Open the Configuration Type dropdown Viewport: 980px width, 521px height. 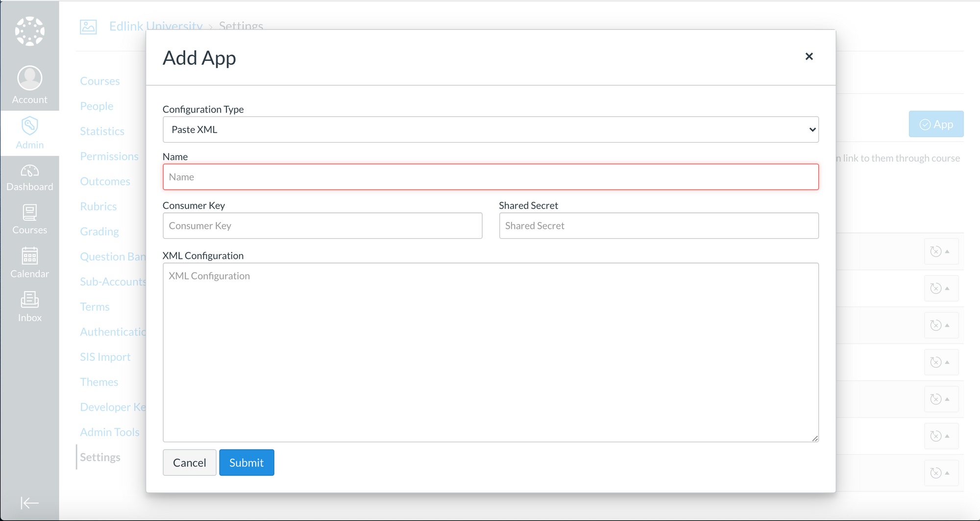[x=490, y=129]
